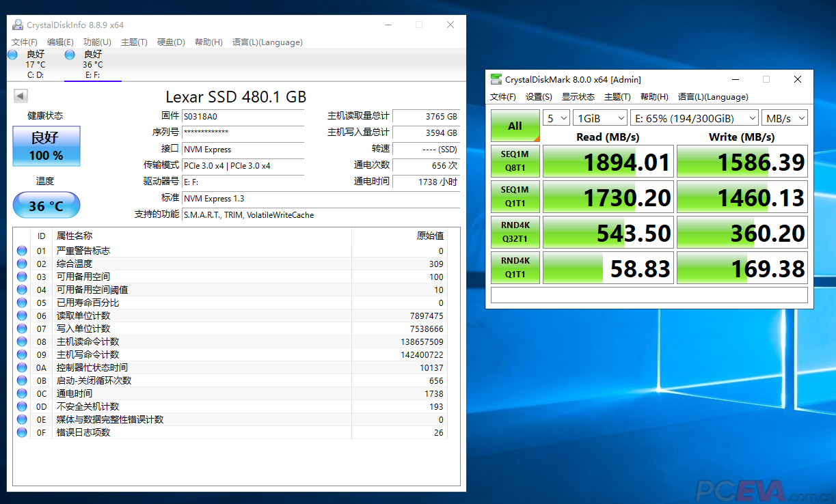Click status orb for attribute 0A 控制器忙状态时间
Screen dimensions: 836x504
tap(22, 367)
